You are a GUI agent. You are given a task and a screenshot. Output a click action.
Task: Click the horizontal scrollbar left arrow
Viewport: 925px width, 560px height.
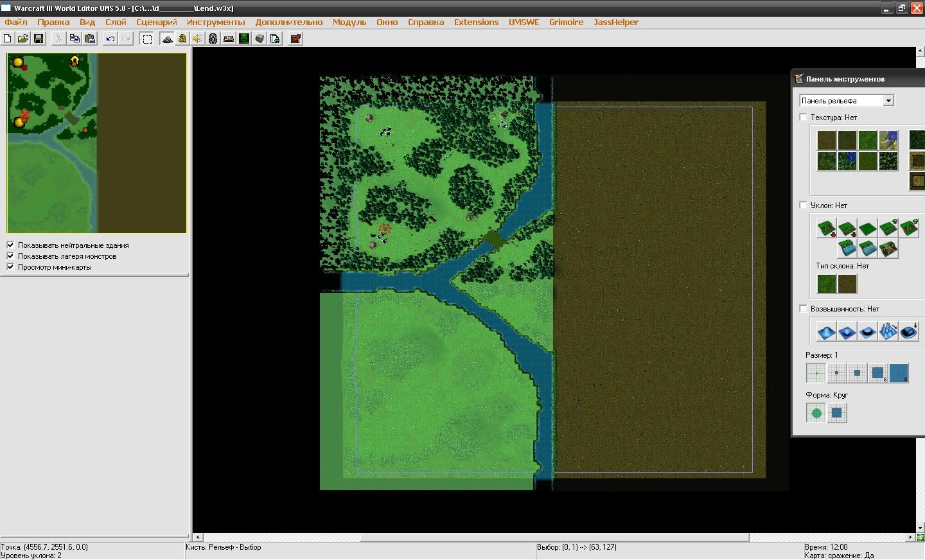(x=198, y=538)
